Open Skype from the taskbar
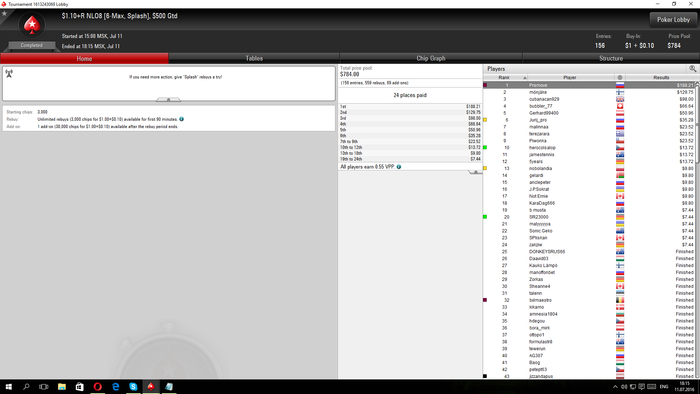The height and width of the screenshot is (394, 700). coord(133,386)
